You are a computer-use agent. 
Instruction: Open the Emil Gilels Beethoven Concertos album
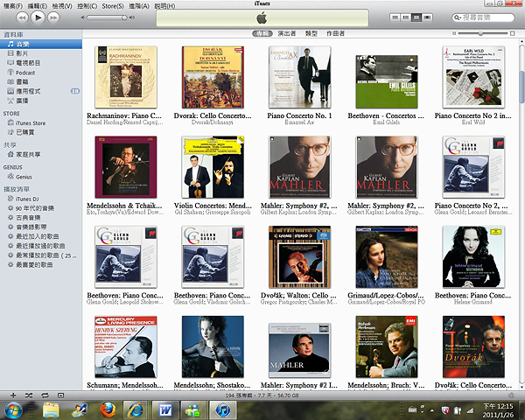(x=387, y=81)
